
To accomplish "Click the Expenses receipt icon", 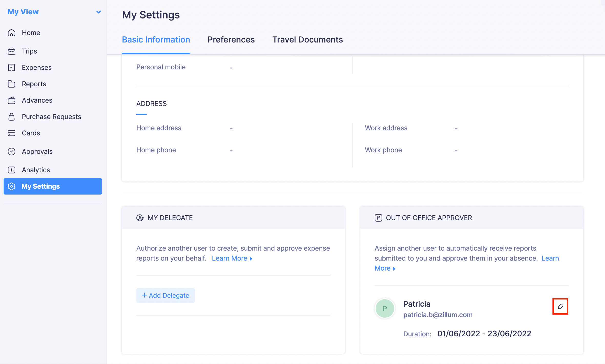I will pyautogui.click(x=12, y=68).
